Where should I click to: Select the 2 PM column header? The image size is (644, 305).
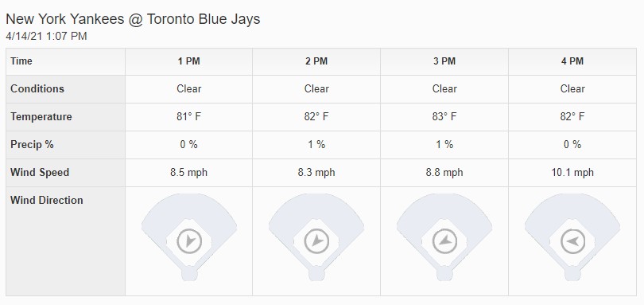click(316, 61)
